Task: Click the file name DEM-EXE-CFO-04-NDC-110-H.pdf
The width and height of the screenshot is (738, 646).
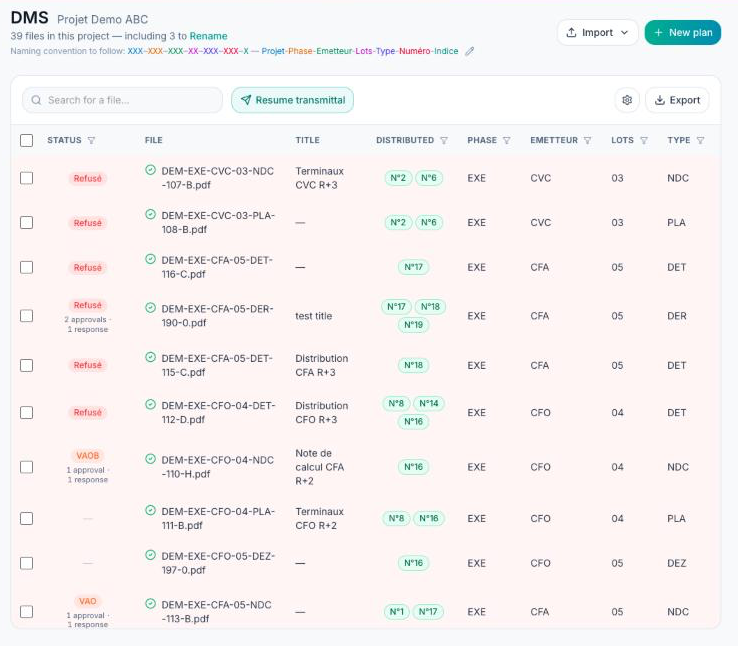Action: 217,467
